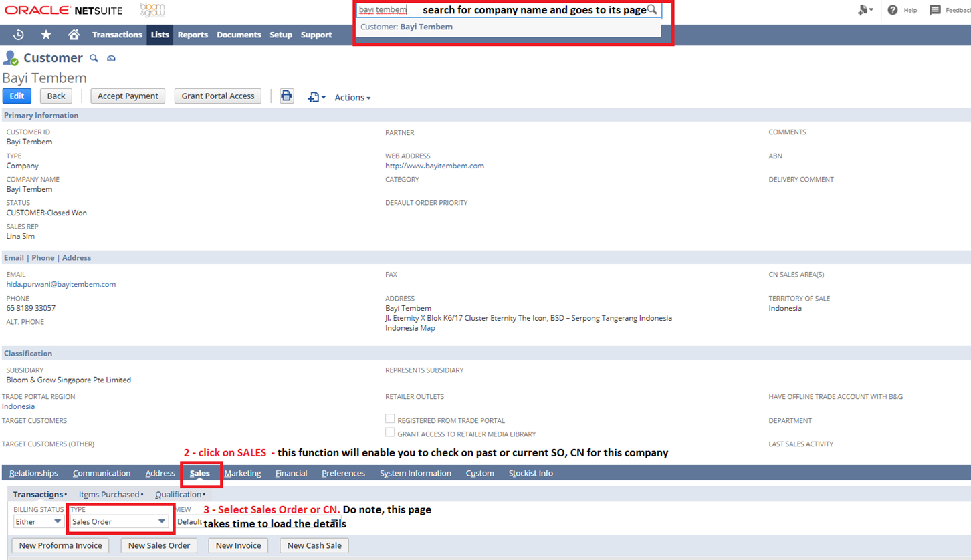Tick the Registered From Trade Portal checkbox
The image size is (971, 560).
point(390,419)
